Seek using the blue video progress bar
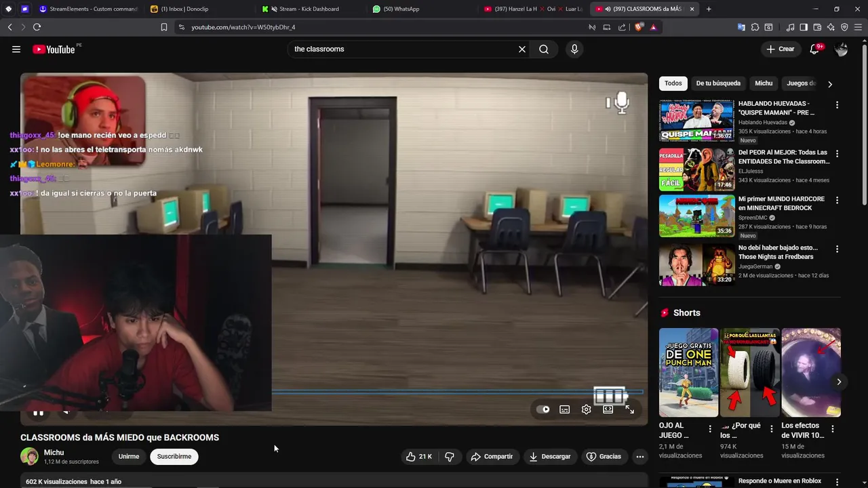Screen dimensions: 868x488 [458, 392]
